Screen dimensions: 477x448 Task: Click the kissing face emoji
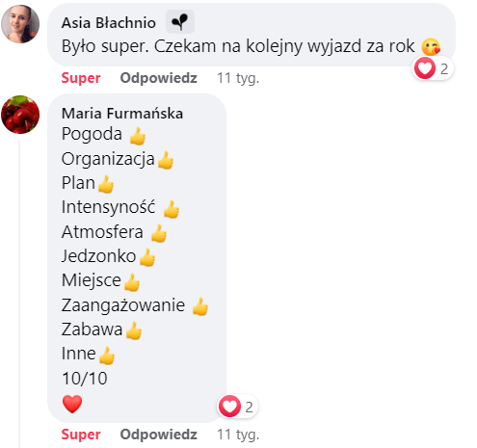pyautogui.click(x=431, y=47)
